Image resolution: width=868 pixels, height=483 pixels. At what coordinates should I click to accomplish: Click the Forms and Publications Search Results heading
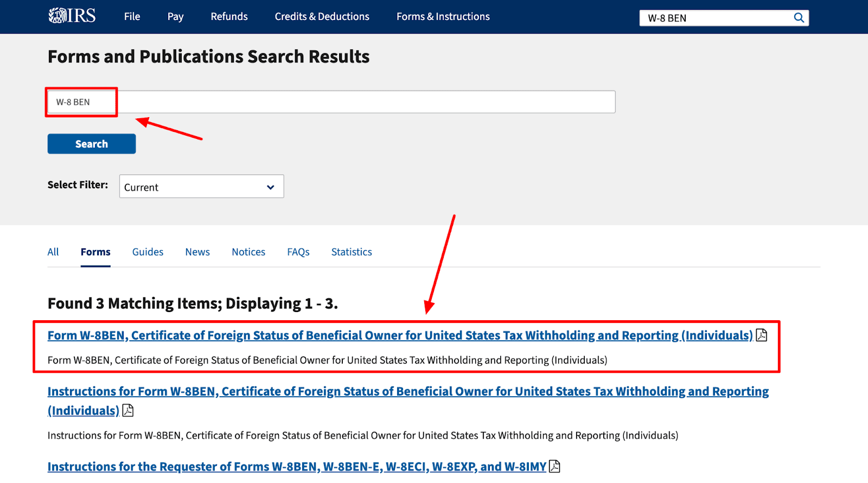pyautogui.click(x=208, y=56)
